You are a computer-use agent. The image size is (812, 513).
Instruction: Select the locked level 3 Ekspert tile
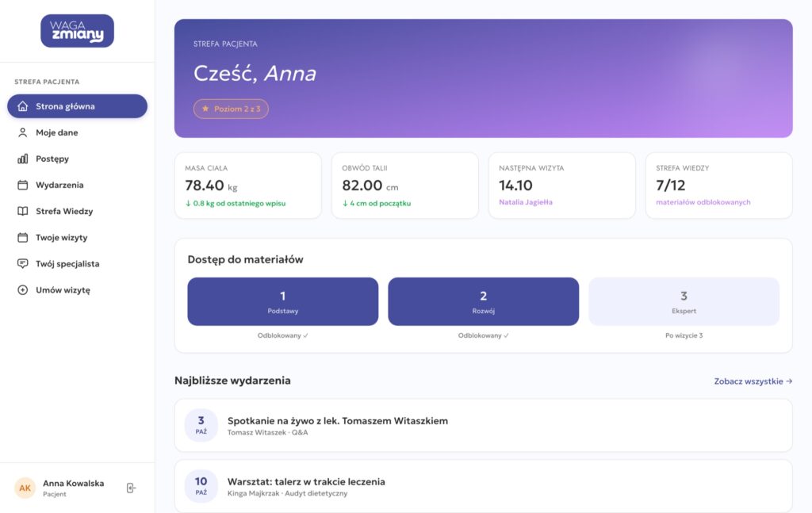684,302
